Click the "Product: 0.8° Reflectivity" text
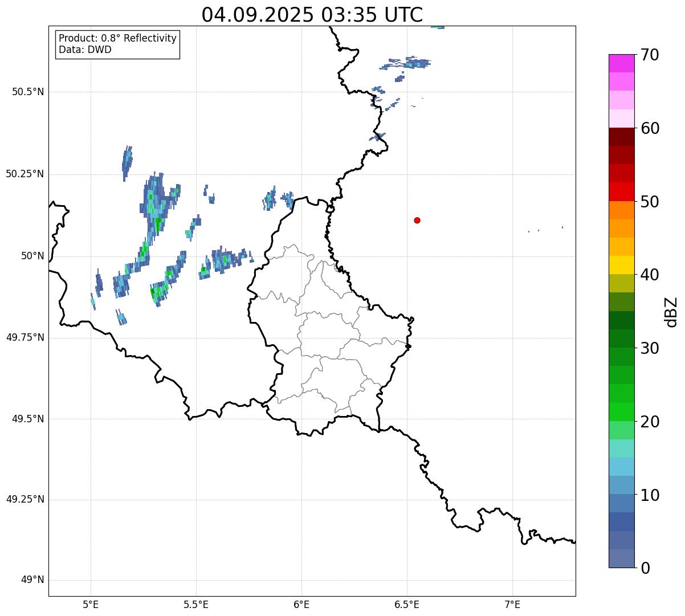Viewport: 685px width, 616px height. [118, 38]
